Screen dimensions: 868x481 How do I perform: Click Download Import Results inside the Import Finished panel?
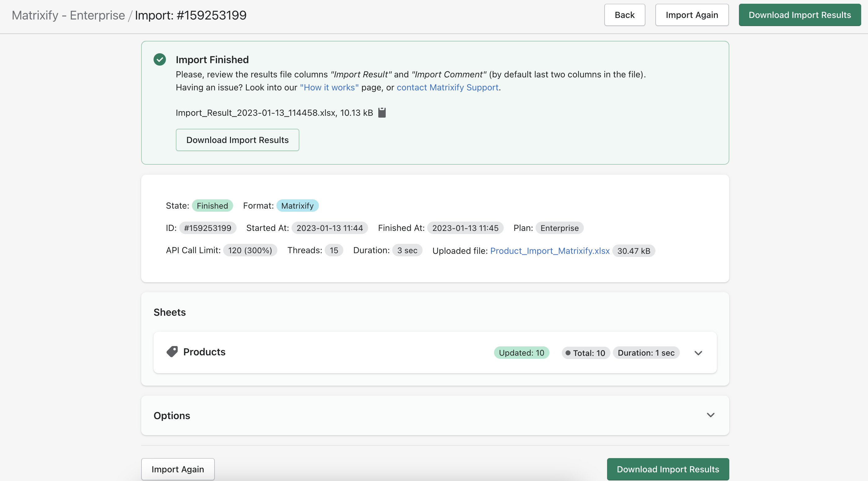[x=237, y=140]
